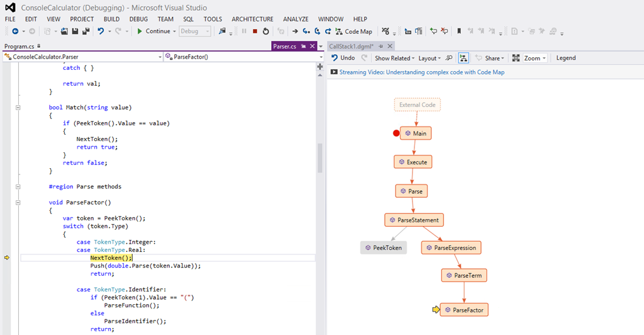Click the Restart debugging icon
The image size is (644, 335).
pyautogui.click(x=265, y=31)
